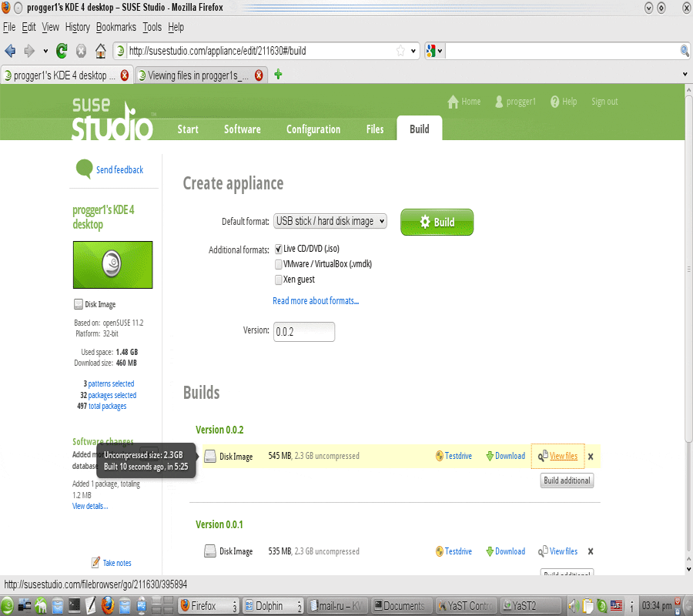This screenshot has width=693, height=616.
Task: Click Take notes link
Action: click(117, 563)
